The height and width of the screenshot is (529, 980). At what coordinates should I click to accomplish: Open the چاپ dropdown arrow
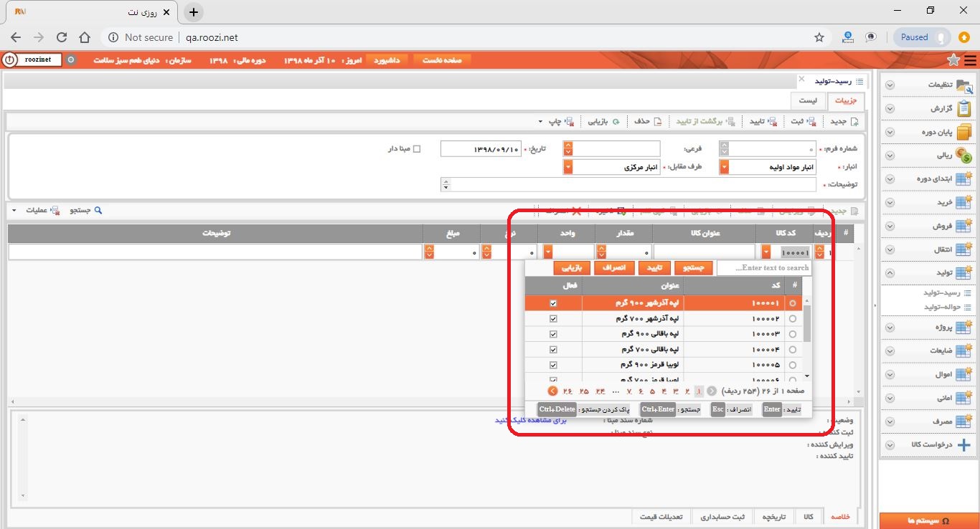click(541, 122)
